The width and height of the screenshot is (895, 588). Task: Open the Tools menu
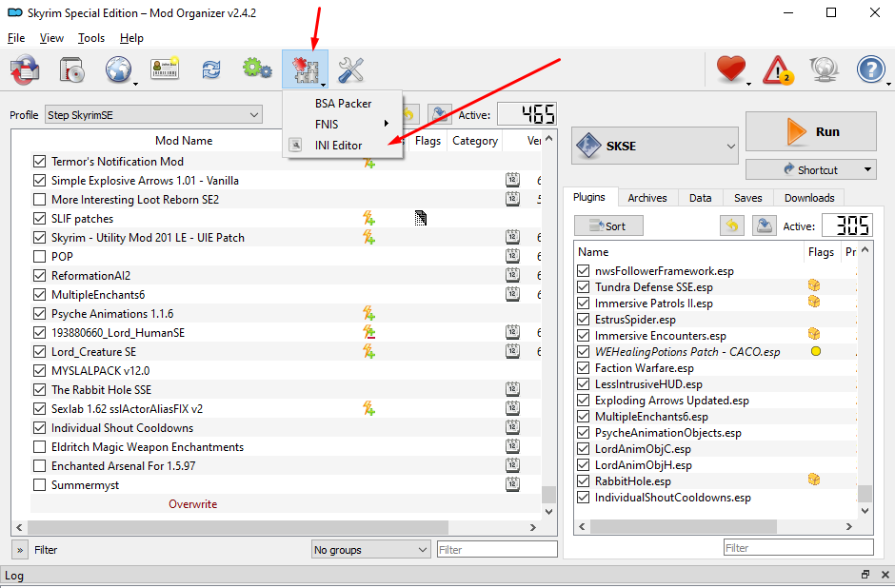[x=91, y=38]
